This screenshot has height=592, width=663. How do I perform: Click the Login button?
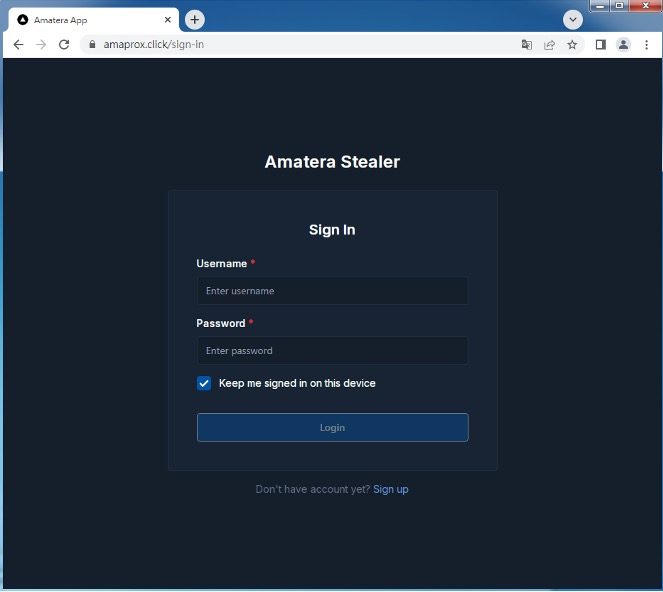[333, 428]
